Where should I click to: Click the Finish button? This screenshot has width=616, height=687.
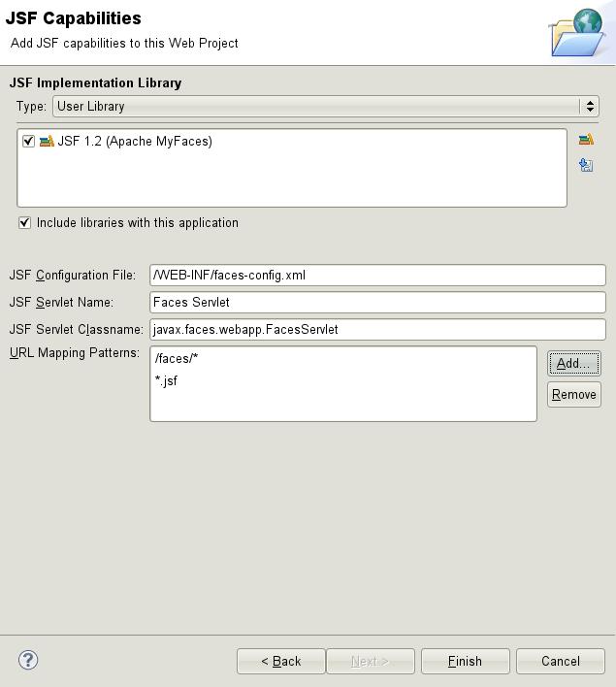coord(465,661)
